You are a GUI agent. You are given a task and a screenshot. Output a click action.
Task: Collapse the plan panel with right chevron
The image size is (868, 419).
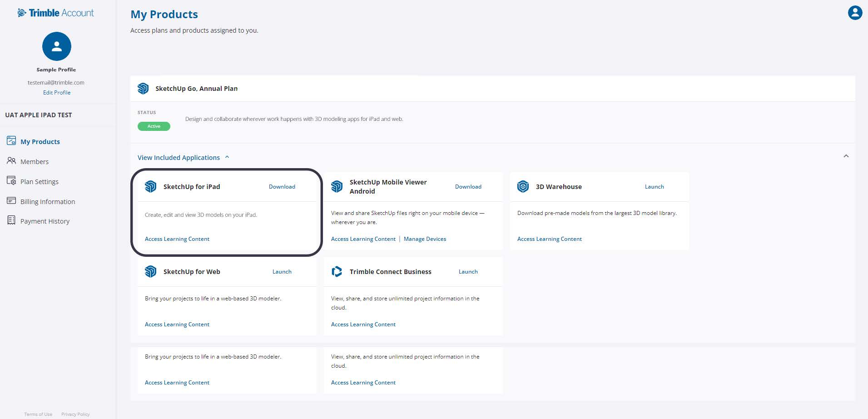846,156
